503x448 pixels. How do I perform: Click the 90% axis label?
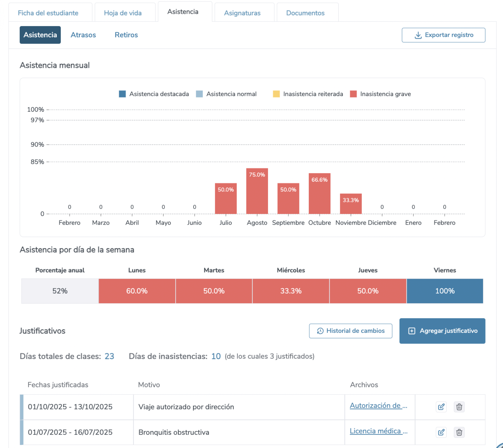[x=37, y=144]
